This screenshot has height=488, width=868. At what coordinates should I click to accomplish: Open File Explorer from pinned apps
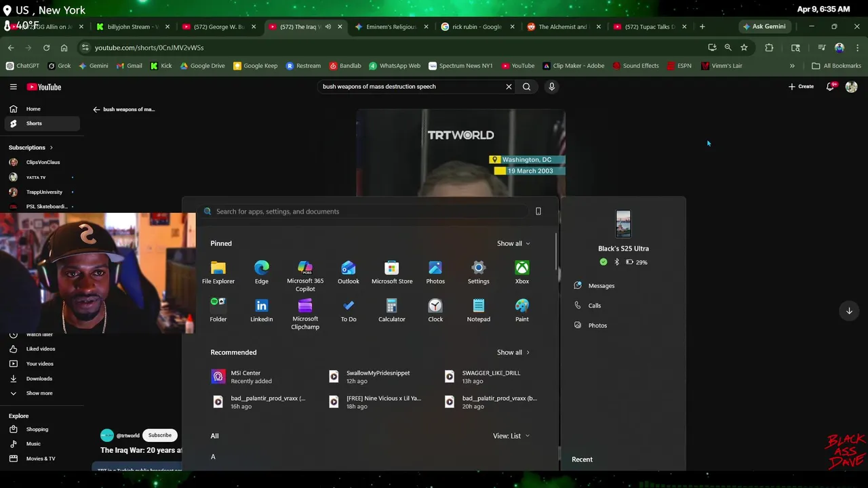[x=218, y=272]
